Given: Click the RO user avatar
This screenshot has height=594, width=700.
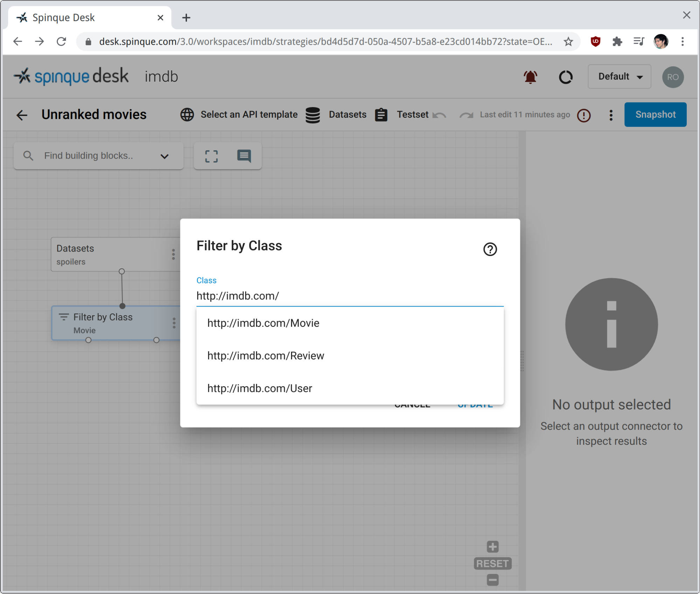Looking at the screenshot, I should click(x=673, y=77).
